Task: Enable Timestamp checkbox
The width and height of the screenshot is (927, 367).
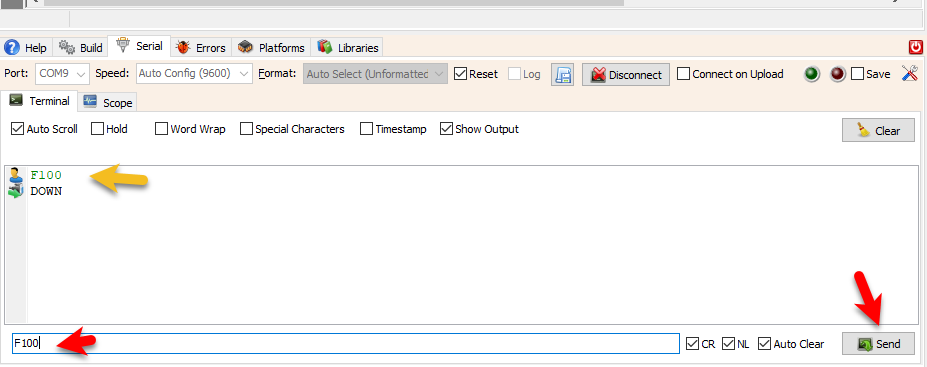Action: [x=367, y=129]
